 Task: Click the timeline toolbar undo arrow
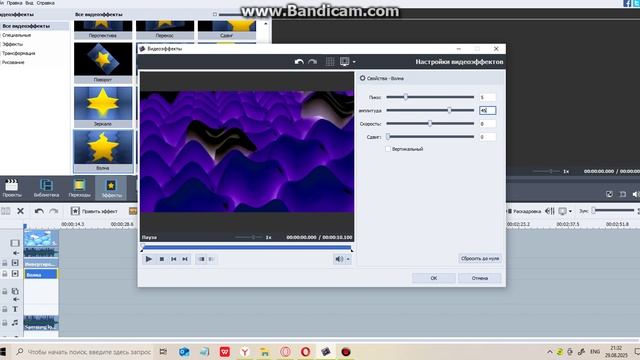click(39, 211)
